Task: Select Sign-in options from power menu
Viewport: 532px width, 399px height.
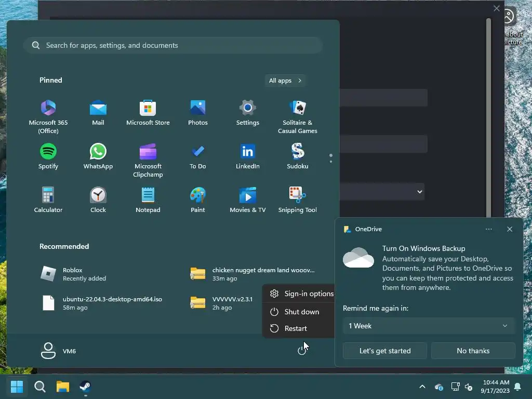Action: tap(299, 294)
